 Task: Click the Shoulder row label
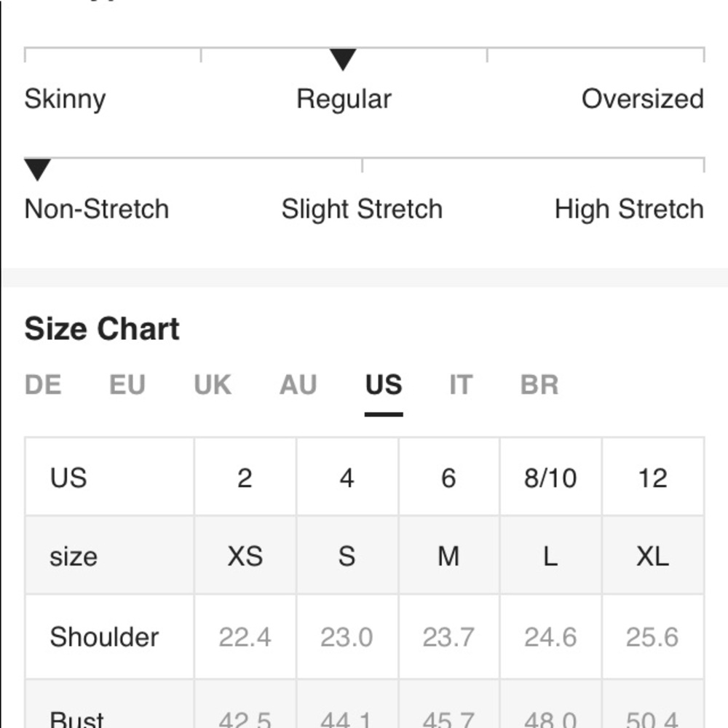(x=104, y=637)
